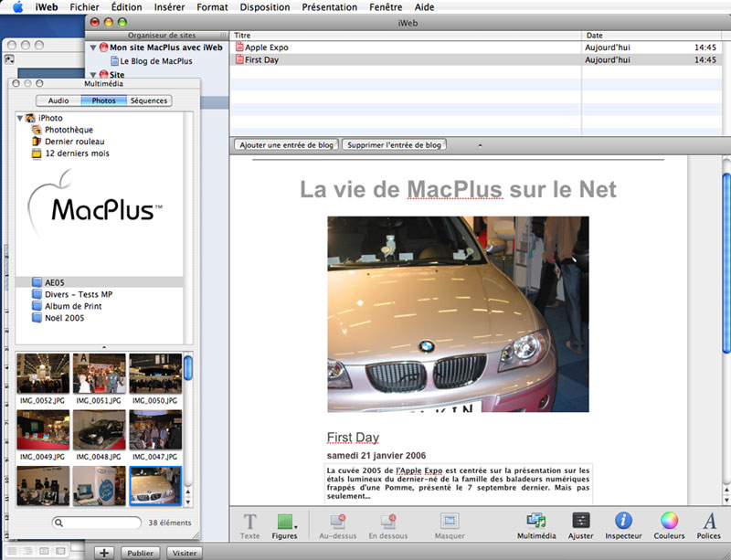Switch to the Photos tab

[x=103, y=100]
